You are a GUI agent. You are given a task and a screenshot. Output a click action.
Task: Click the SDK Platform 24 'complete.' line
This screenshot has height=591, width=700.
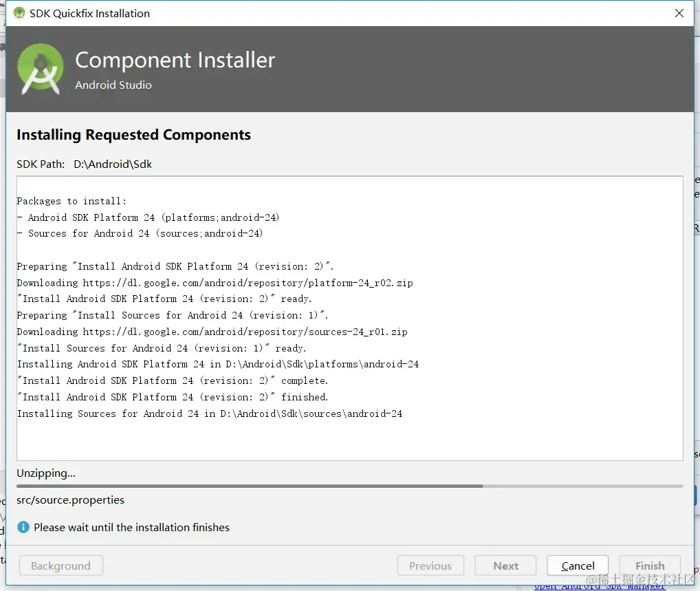pyautogui.click(x=173, y=380)
